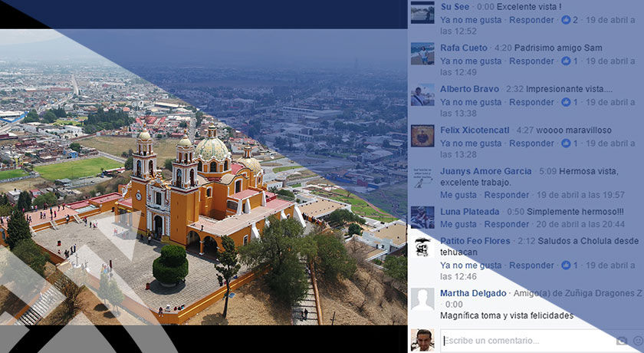644x353 pixels.
Task: Click the like thumb icon on Felix Xicotencatl's comment
Action: click(567, 144)
